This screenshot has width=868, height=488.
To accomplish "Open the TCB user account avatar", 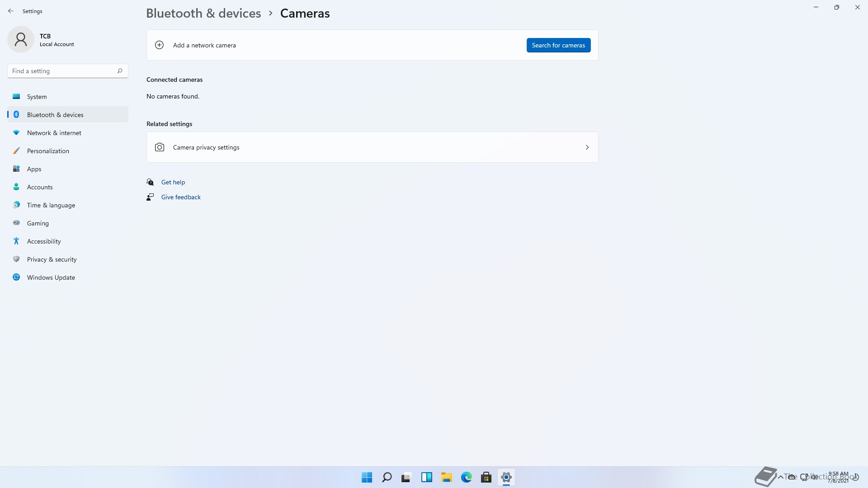I will tap(21, 39).
